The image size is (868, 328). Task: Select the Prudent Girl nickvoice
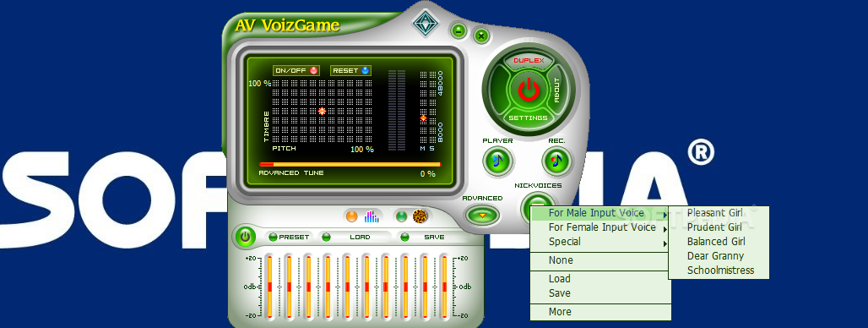(719, 227)
